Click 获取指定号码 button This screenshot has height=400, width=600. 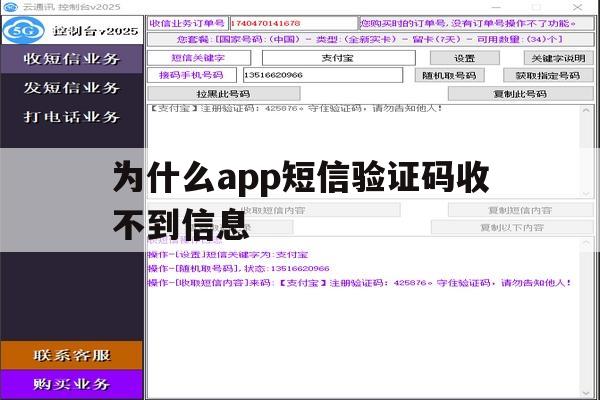coord(548,75)
